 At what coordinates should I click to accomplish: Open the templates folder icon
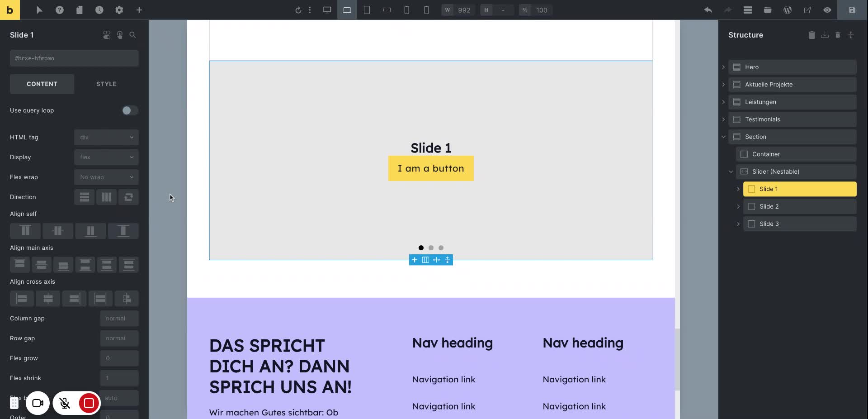(x=767, y=10)
